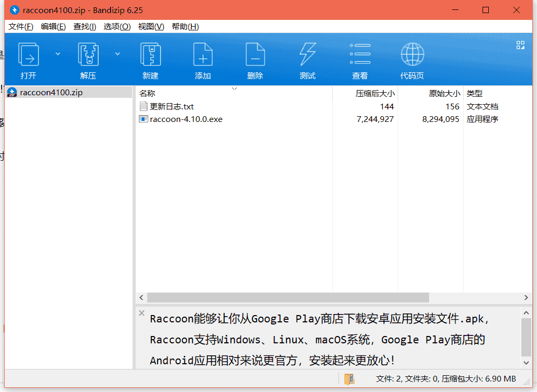Image resolution: width=537 pixels, height=392 pixels.
Task: Click the Extract (解压) toolbar icon
Action: pos(89,54)
